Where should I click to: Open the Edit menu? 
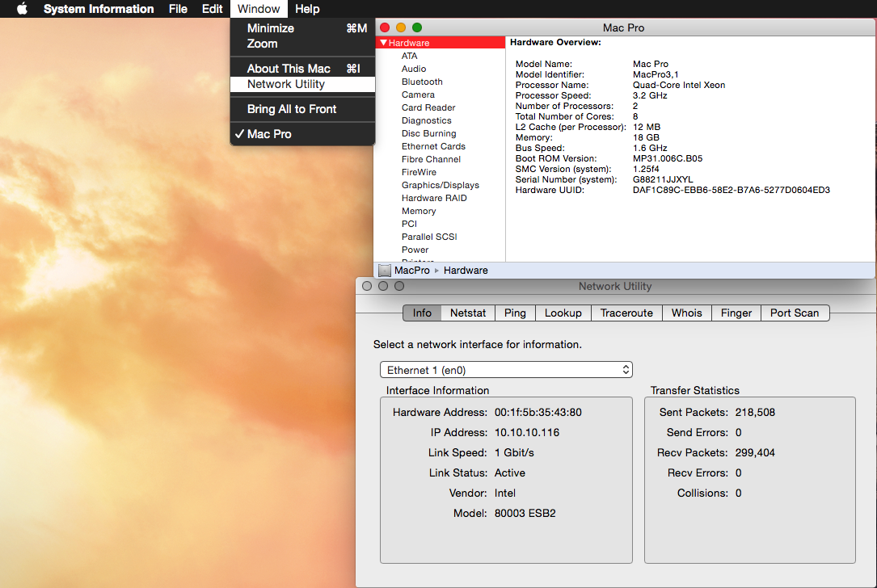[212, 9]
